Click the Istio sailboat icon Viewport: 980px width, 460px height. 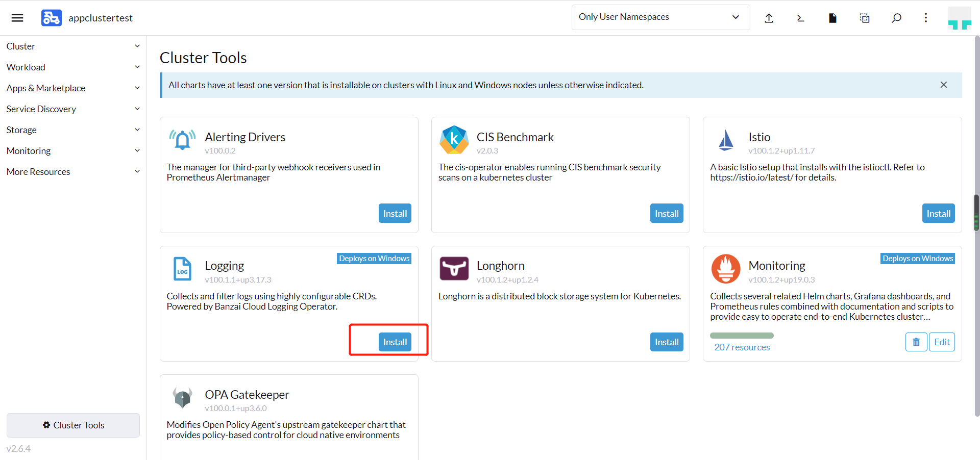point(726,140)
